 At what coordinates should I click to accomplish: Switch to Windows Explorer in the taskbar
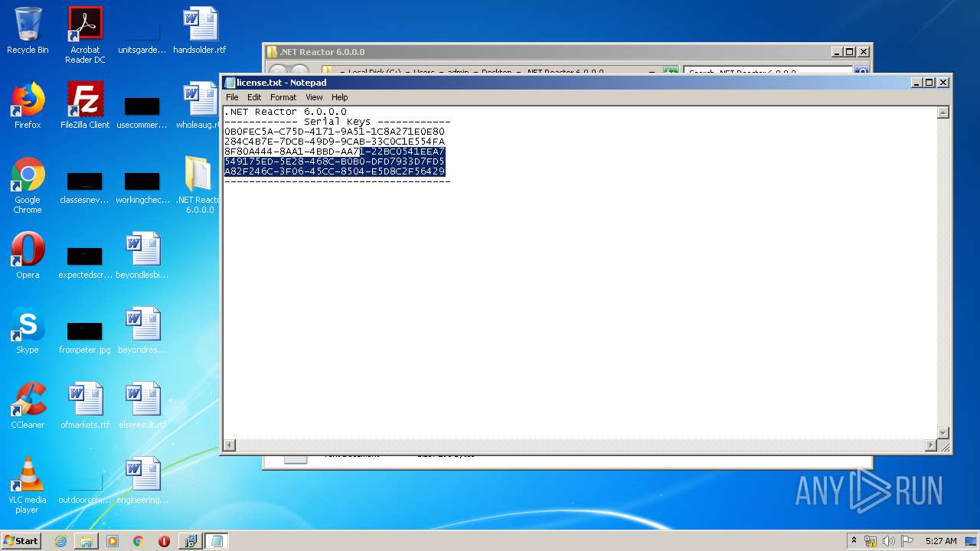pyautogui.click(x=87, y=541)
